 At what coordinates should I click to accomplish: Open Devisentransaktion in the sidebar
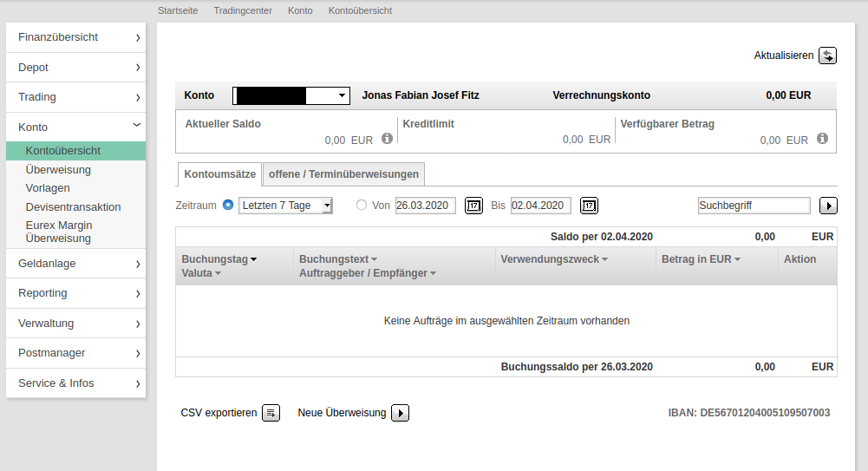[x=73, y=207]
